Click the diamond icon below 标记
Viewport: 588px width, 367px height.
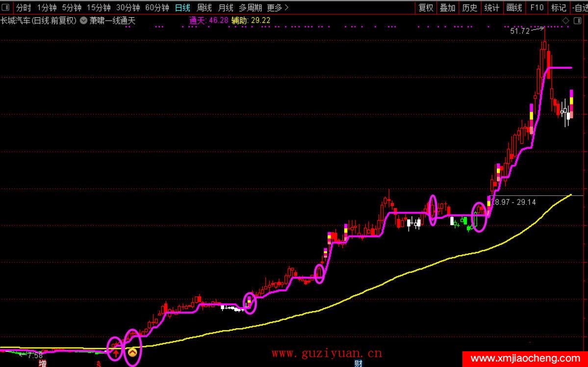[565, 21]
